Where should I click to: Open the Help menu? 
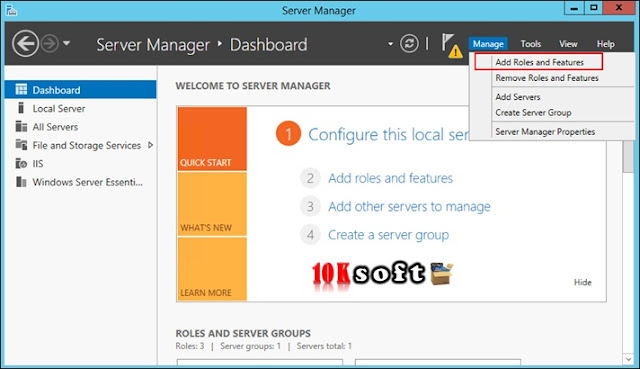tap(605, 44)
